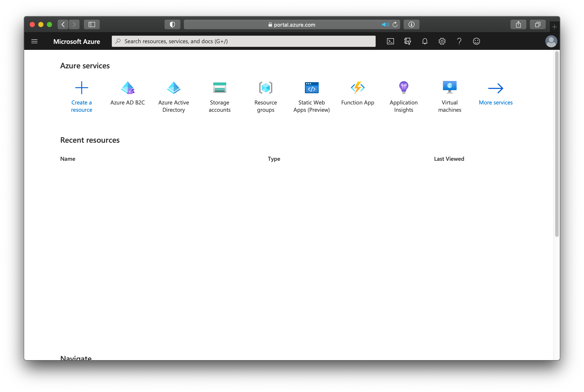
Task: Open the account avatar menu
Action: [551, 41]
